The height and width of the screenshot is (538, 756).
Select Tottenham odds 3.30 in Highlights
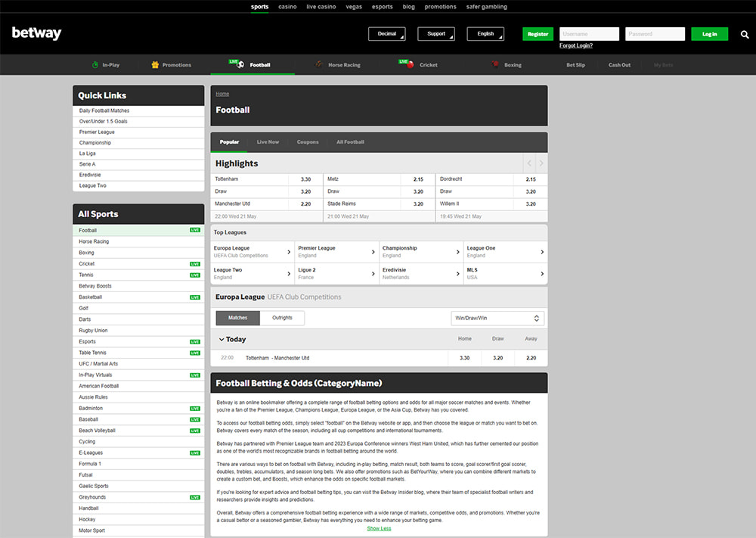[x=305, y=179]
